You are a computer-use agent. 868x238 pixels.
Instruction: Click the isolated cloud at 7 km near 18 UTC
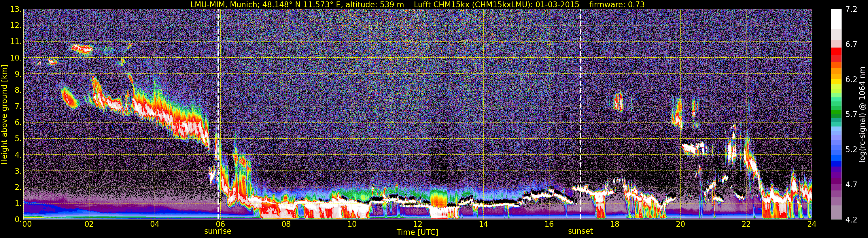(x=619, y=101)
